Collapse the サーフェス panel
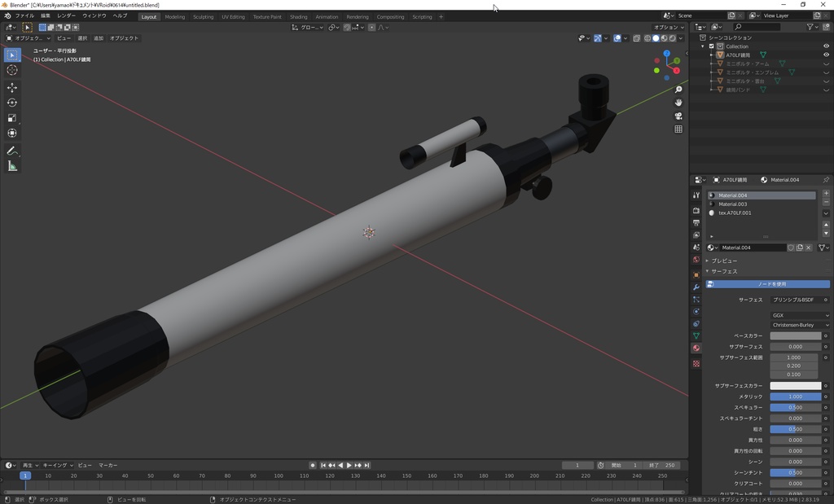834x504 pixels. click(x=723, y=272)
